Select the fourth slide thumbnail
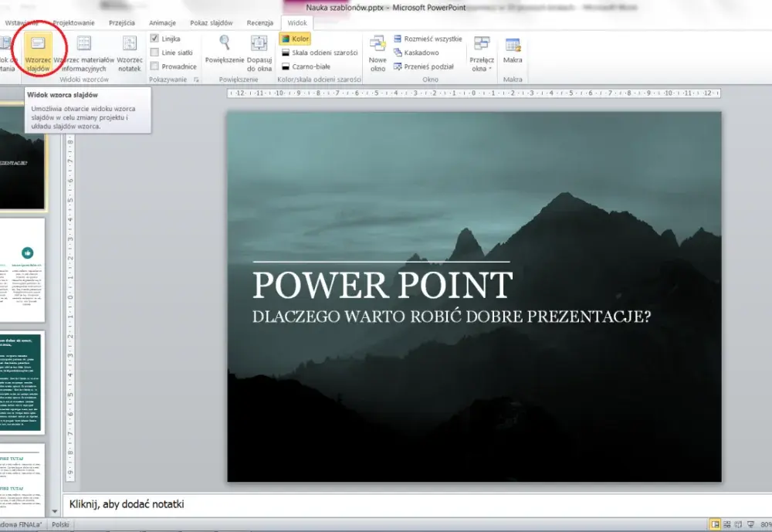772x532 pixels. (x=22, y=480)
